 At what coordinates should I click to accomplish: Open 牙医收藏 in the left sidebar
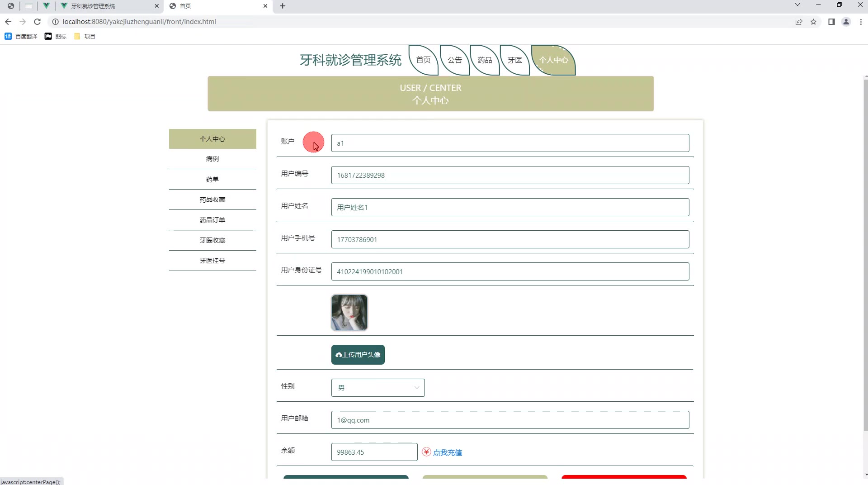pyautogui.click(x=212, y=240)
